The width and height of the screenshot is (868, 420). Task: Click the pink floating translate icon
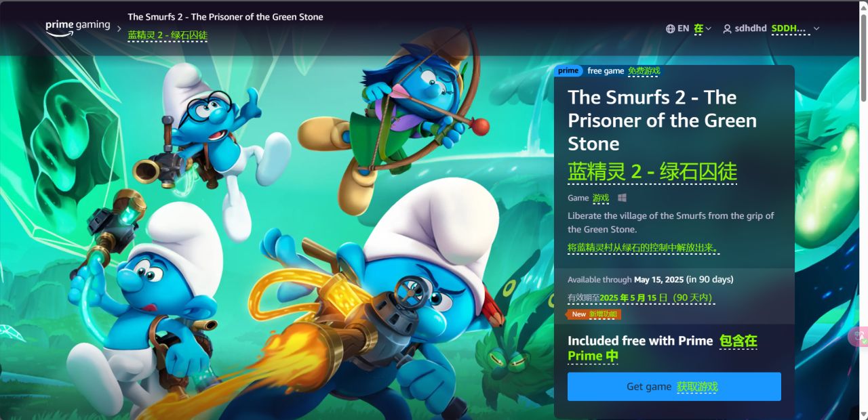click(x=860, y=337)
